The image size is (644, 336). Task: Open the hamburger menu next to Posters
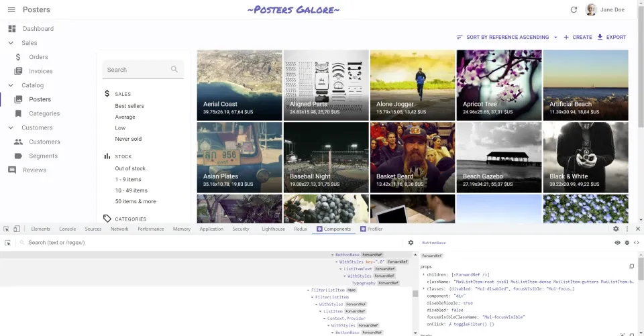(x=11, y=9)
